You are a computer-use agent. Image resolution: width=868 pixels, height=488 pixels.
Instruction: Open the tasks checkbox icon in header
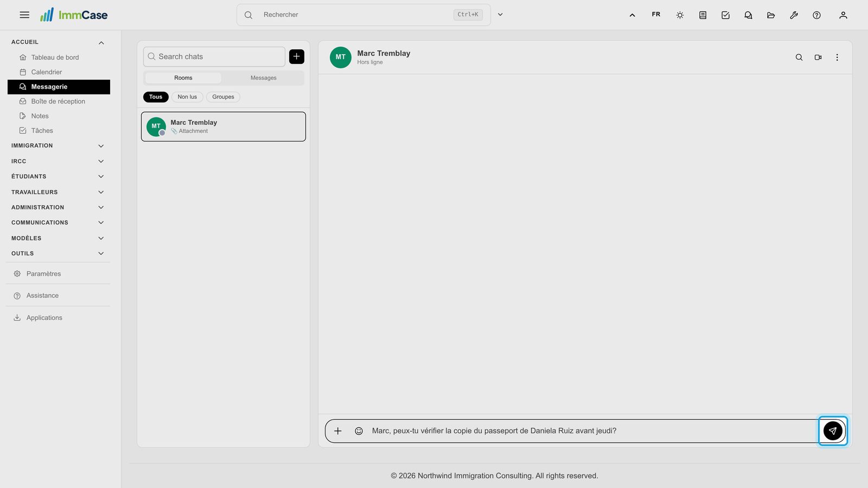coord(725,15)
